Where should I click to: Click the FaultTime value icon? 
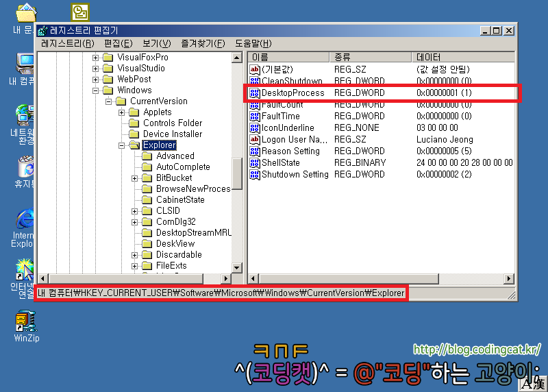coord(255,116)
